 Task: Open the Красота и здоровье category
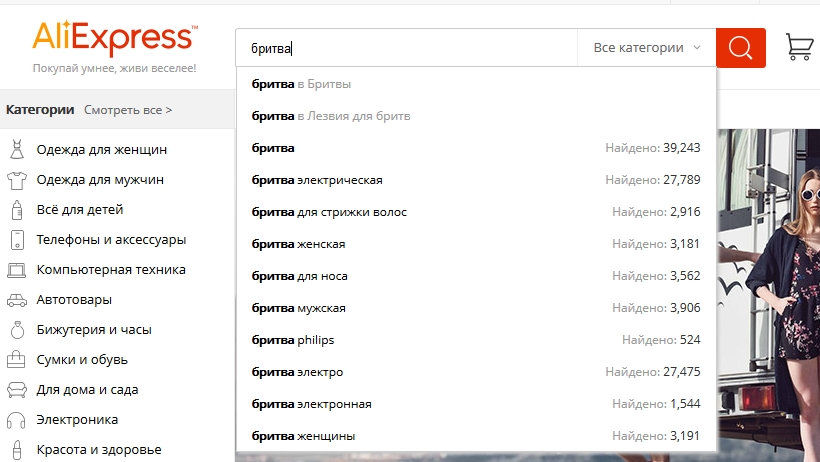98,450
